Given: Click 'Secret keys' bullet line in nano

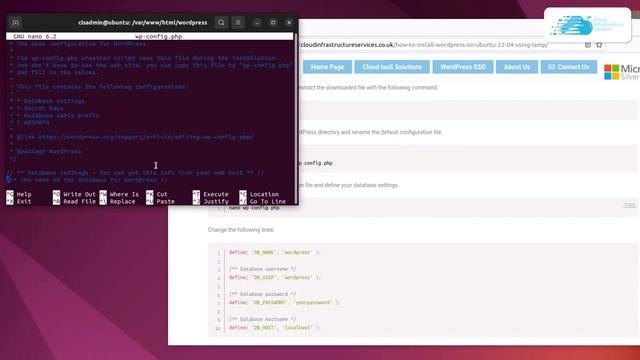Looking at the screenshot, I should click(x=40, y=108).
